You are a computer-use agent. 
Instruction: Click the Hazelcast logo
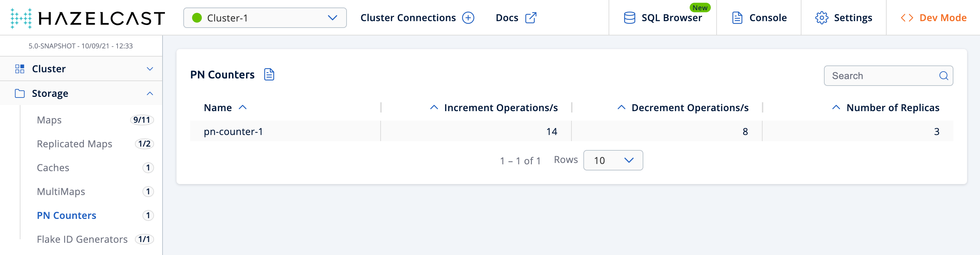point(88,18)
